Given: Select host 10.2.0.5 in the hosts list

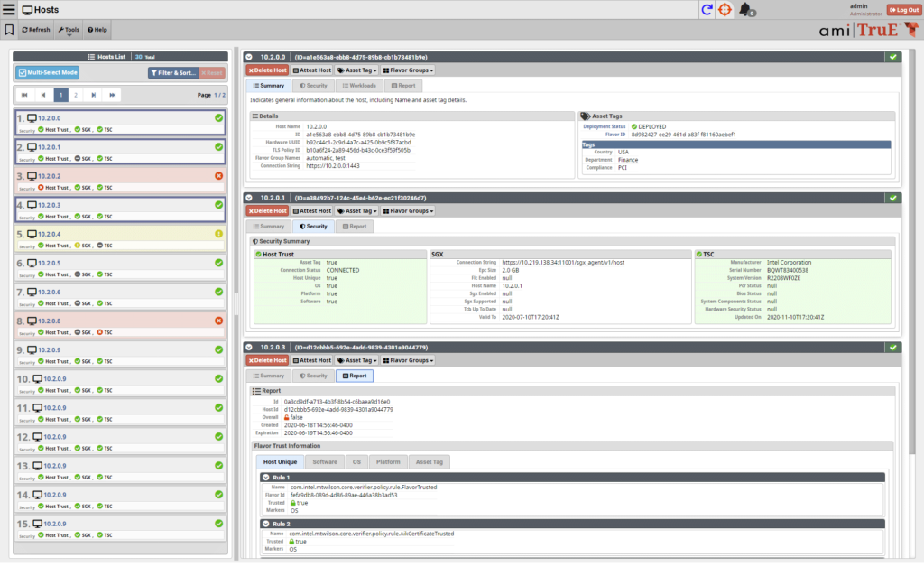Looking at the screenshot, I should pos(50,264).
